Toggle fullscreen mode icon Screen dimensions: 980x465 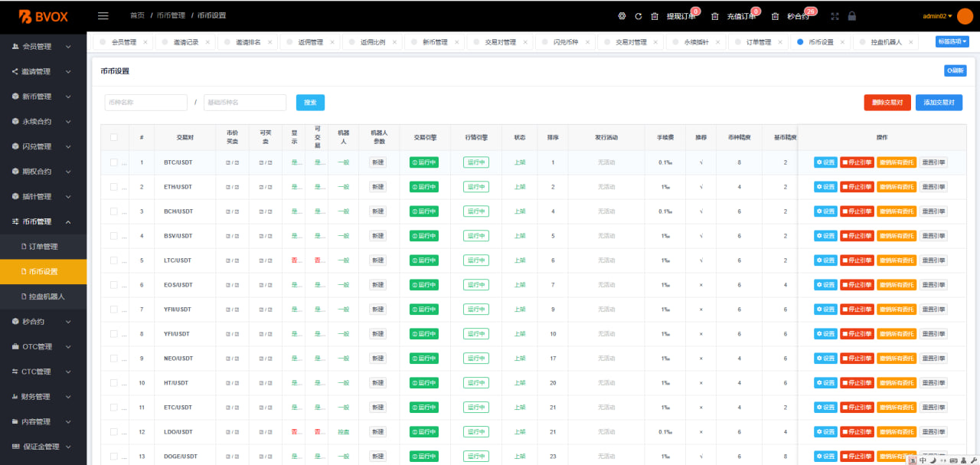835,16
